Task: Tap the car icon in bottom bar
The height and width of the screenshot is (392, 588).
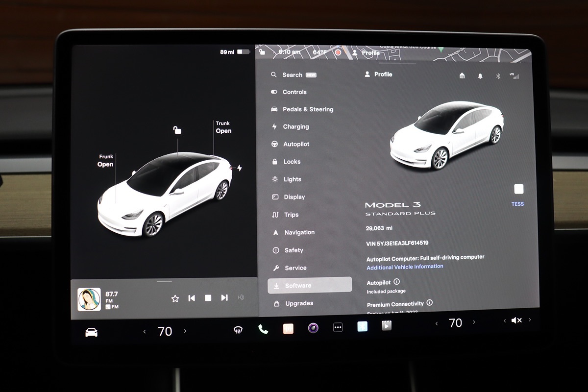Action: (91, 332)
